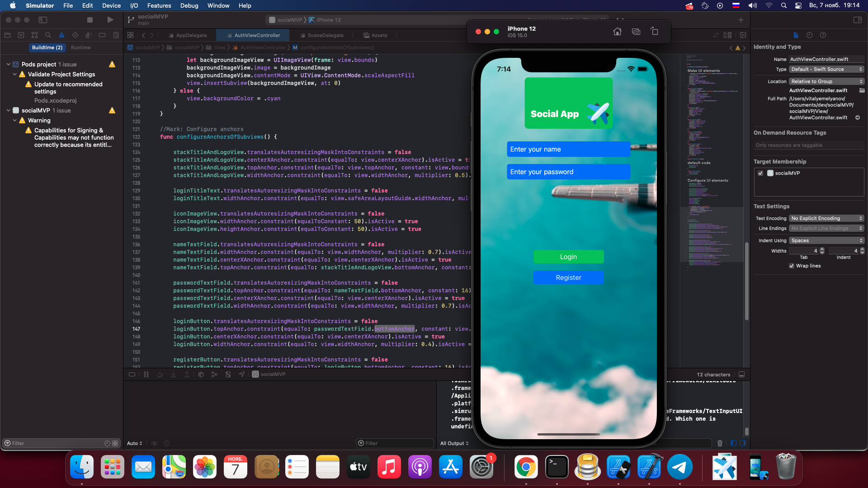Open the Report navigator
The width and height of the screenshot is (868, 488).
116,35
